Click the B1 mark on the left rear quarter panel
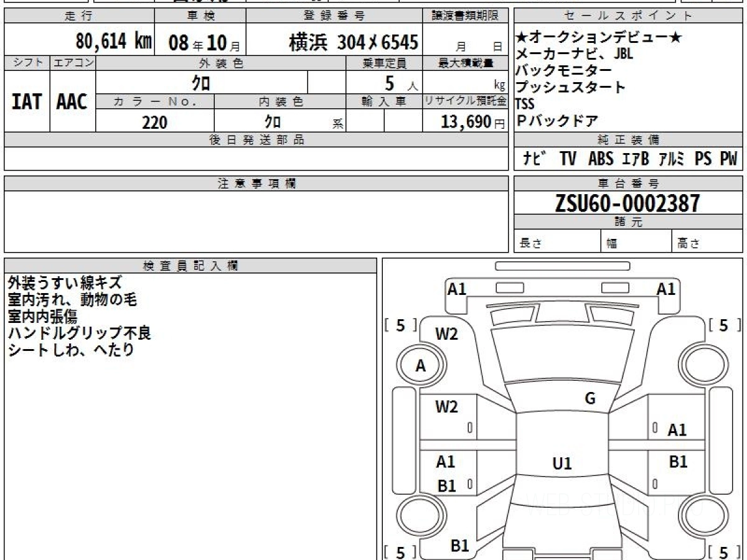 [x=459, y=546]
